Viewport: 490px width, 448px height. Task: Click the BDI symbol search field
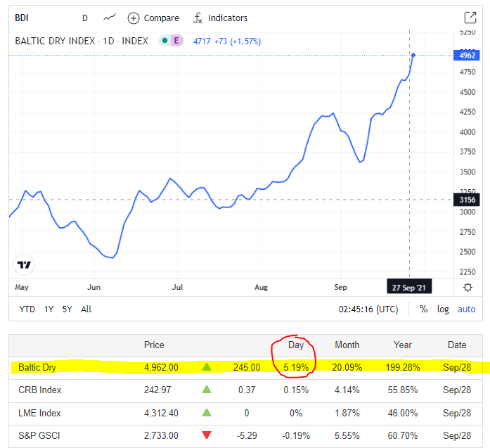click(22, 18)
